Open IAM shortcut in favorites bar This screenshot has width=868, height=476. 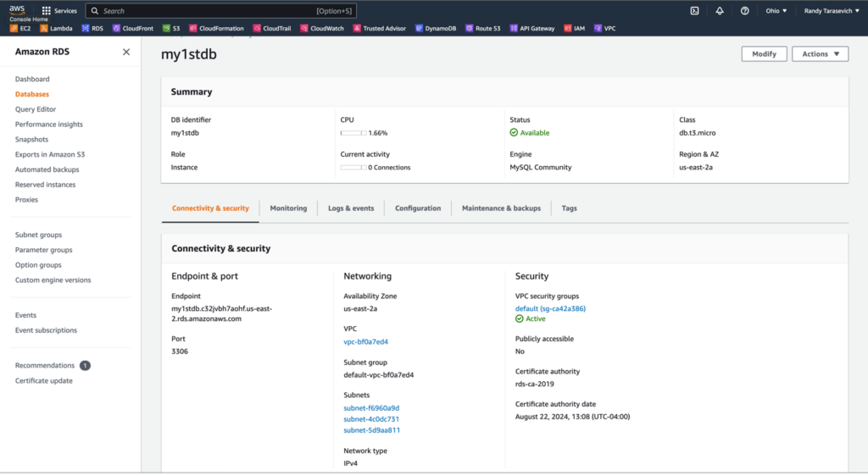coord(574,28)
